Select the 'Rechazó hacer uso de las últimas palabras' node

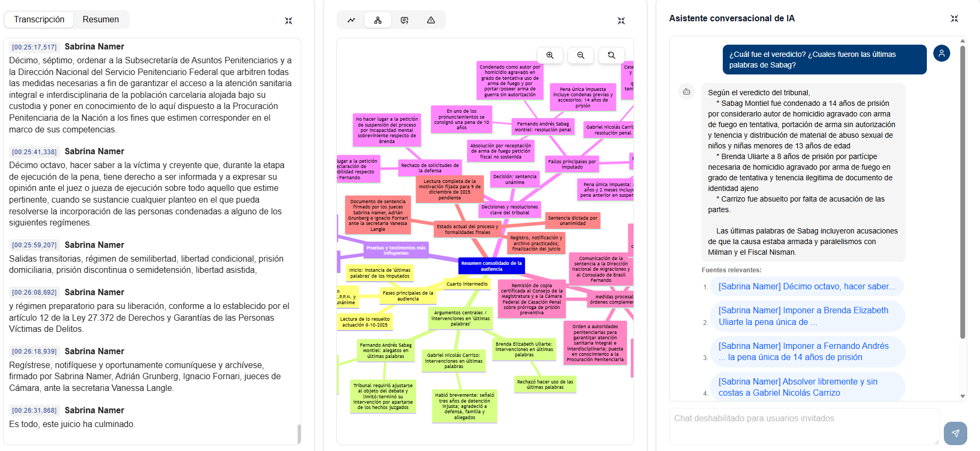tap(545, 385)
